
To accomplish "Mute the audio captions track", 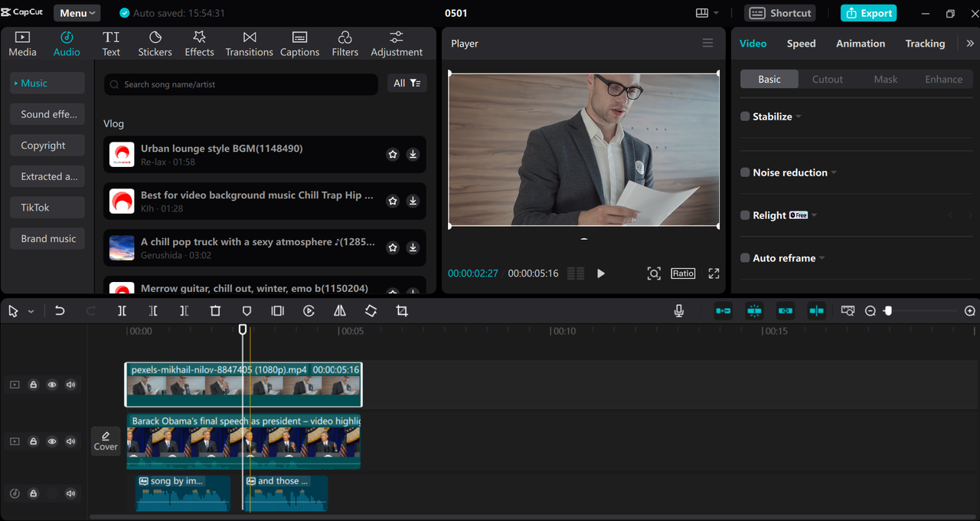I will pos(71,493).
